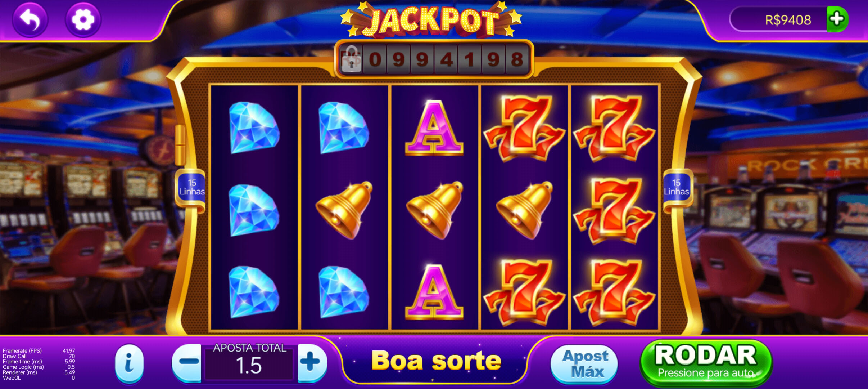Select the Apost Máx button
Viewport: 868px width, 389px height.
(584, 364)
